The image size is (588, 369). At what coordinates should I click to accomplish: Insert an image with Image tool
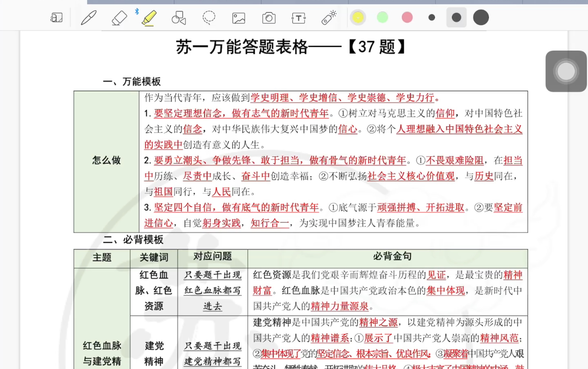click(x=239, y=18)
